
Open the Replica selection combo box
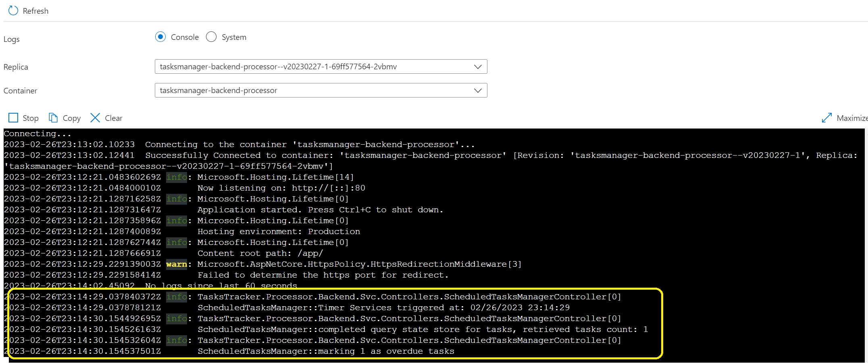click(x=314, y=67)
